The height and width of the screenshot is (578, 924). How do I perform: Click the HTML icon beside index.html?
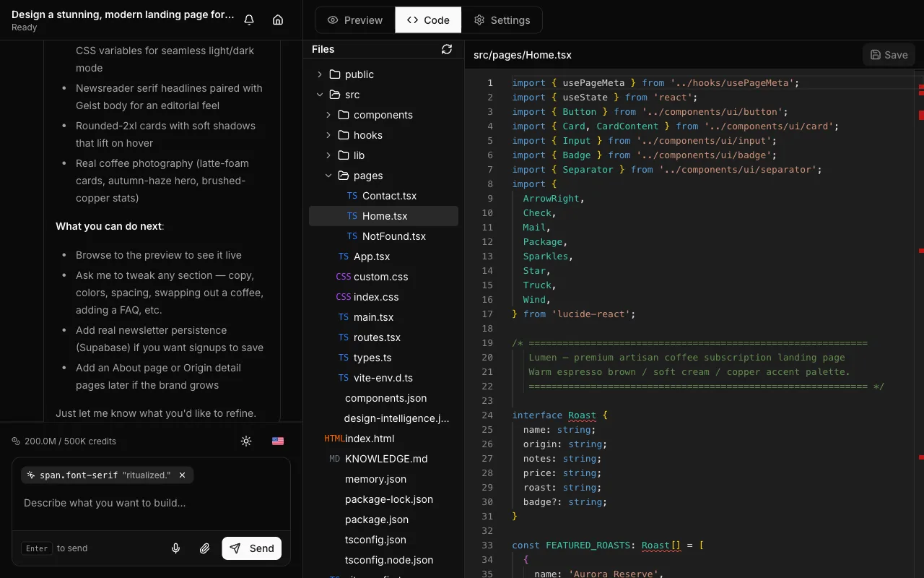click(x=334, y=439)
